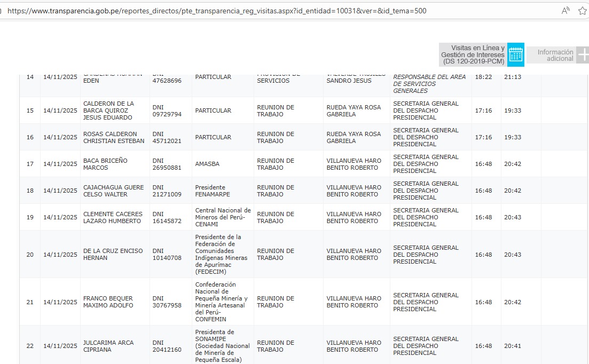
Task: Open the Read aloud icon in the address bar
Action: click(x=566, y=11)
